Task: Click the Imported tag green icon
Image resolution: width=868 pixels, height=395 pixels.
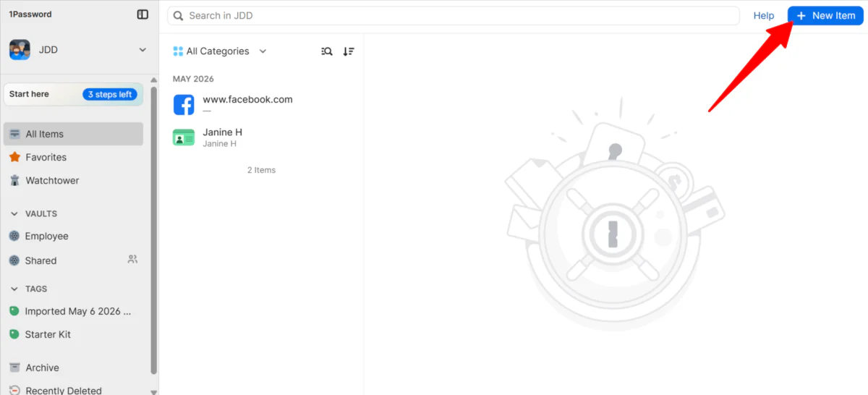Action: point(14,311)
